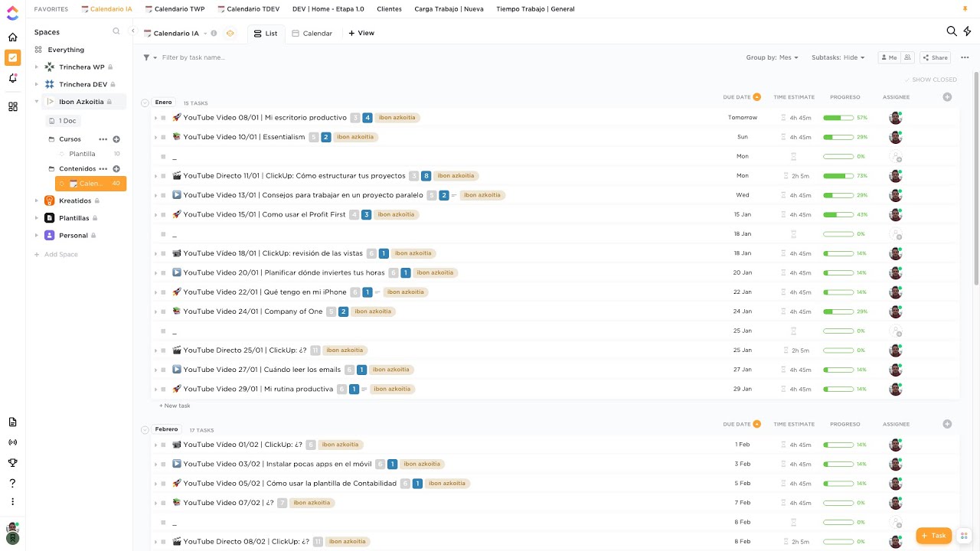980x551 pixels.
Task: Select the List view tab
Action: 266,34
